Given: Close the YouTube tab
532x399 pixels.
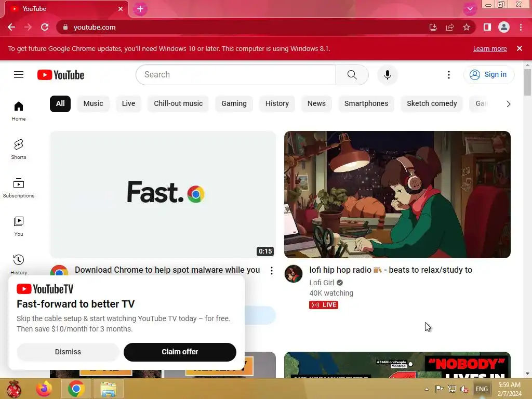Looking at the screenshot, I should coord(121,9).
